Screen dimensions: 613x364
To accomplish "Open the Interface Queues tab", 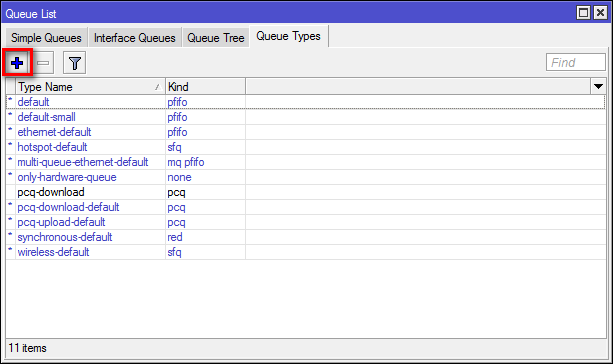I will point(134,38).
